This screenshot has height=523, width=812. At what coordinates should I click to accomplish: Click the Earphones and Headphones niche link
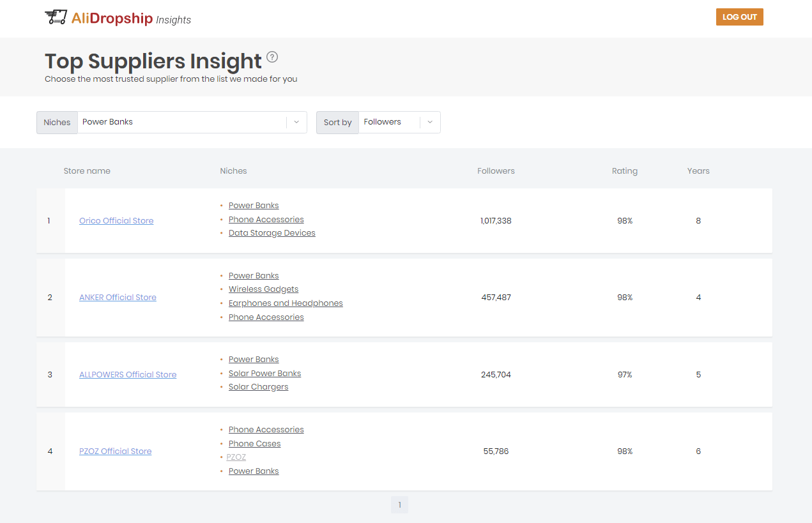(286, 303)
